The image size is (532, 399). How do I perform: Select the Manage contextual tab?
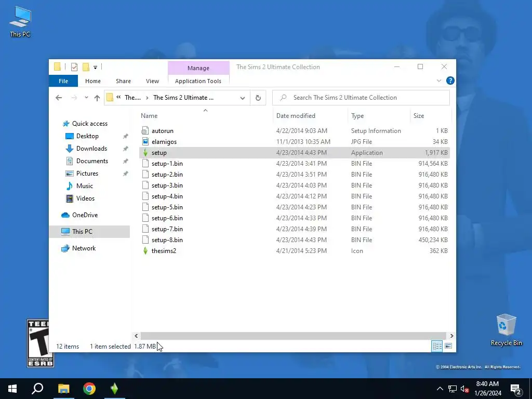click(198, 68)
